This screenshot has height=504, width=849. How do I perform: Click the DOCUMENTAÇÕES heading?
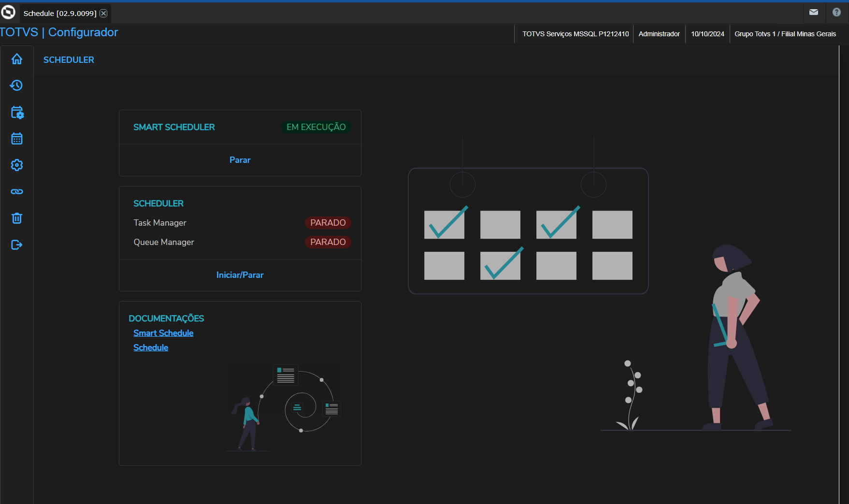[x=166, y=318]
